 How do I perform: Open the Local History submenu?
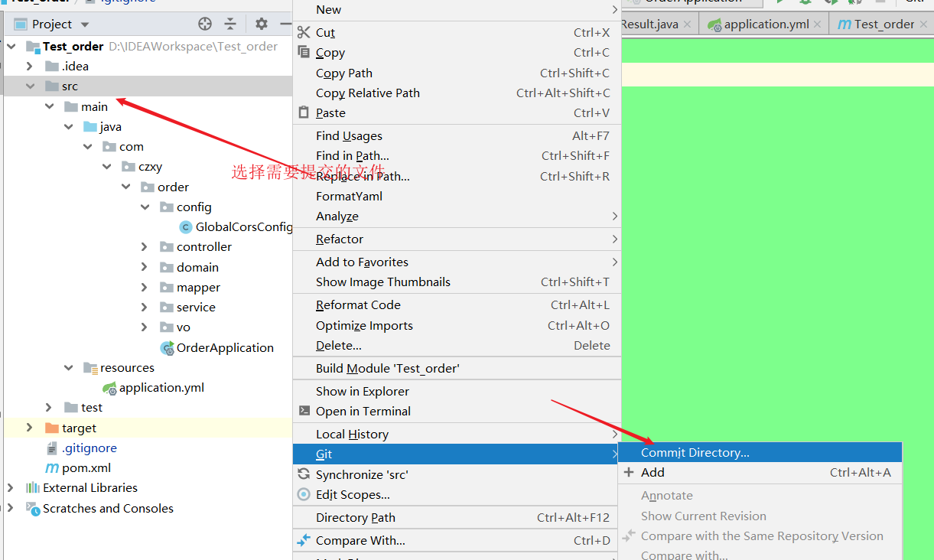456,434
